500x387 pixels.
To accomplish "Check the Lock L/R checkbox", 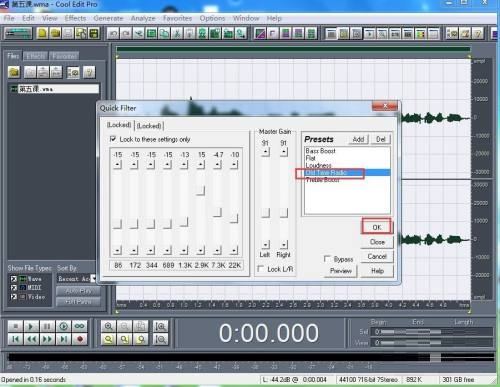I will coord(261,269).
